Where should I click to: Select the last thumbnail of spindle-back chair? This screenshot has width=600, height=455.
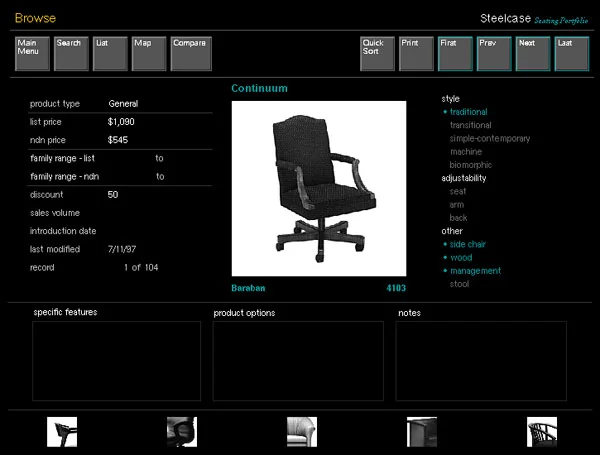pyautogui.click(x=542, y=432)
